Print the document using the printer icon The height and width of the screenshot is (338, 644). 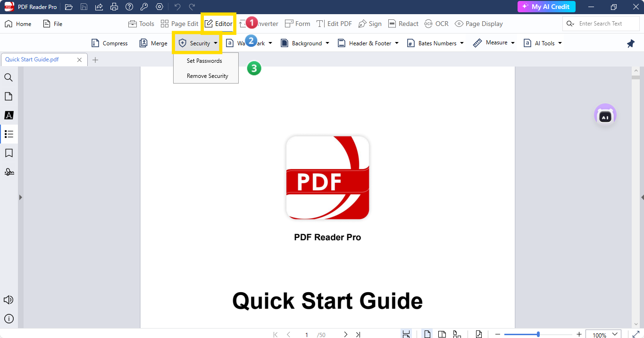(114, 7)
